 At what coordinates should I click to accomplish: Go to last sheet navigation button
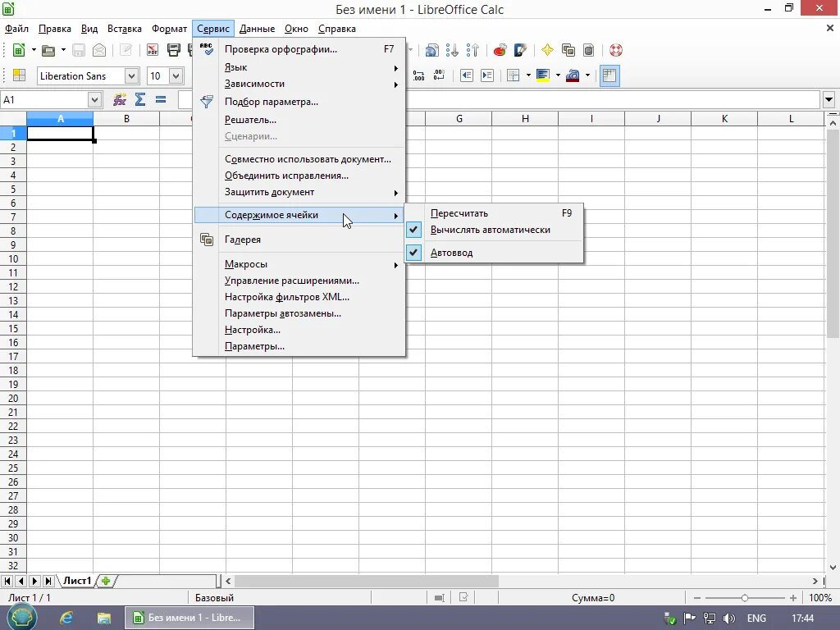click(48, 581)
